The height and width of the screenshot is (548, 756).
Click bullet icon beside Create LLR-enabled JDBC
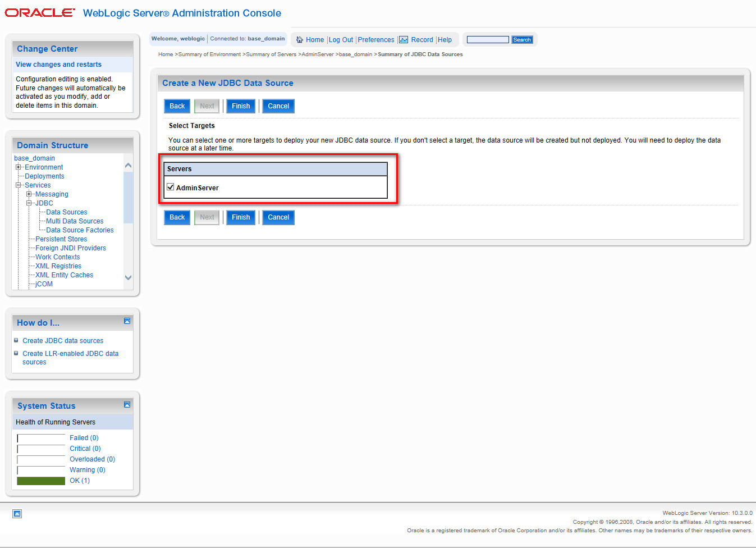(x=16, y=353)
